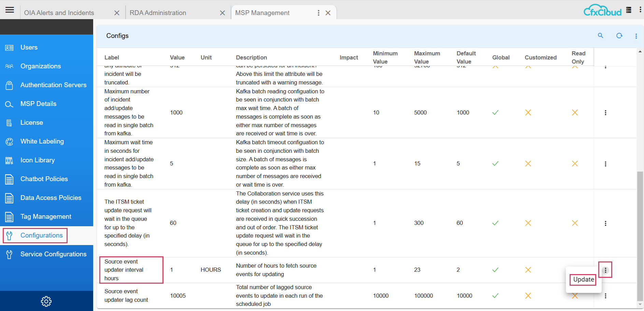Open row actions for the value 1000 row
This screenshot has height=311, width=644.
click(605, 112)
